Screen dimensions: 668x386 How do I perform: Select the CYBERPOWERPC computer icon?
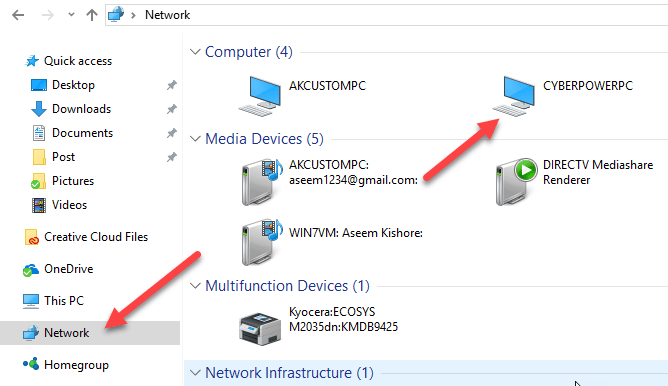pyautogui.click(x=513, y=96)
